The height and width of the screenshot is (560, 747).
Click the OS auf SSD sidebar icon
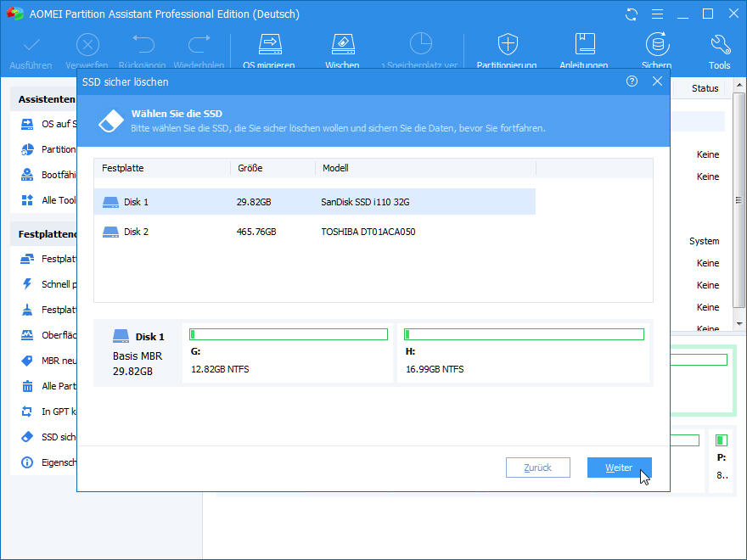point(27,124)
